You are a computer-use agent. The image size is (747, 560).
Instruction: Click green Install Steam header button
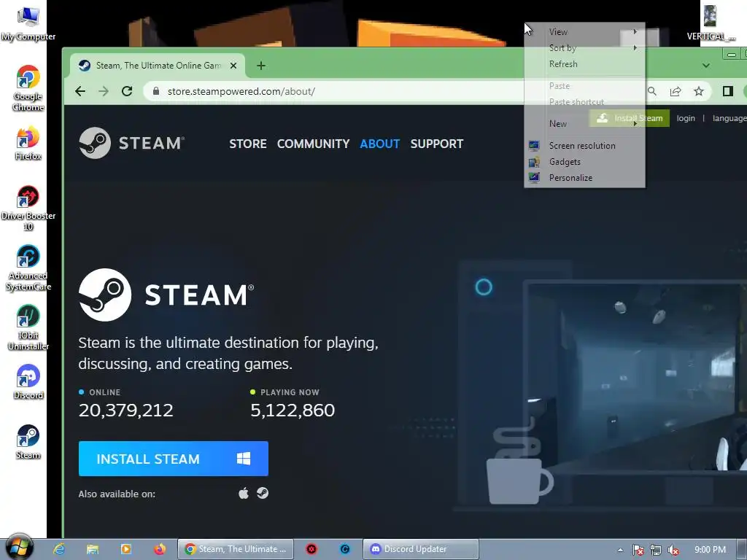click(630, 118)
